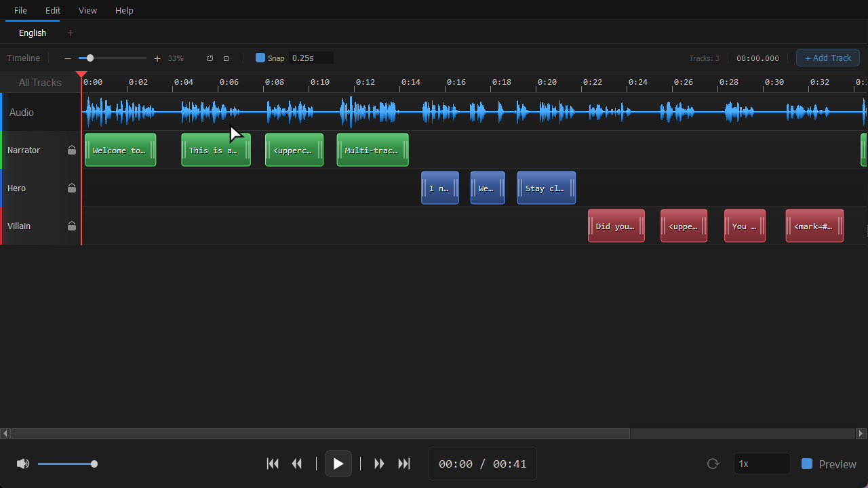Open the 1x playback speed dropdown
The width and height of the screenshot is (868, 488).
pos(762,464)
